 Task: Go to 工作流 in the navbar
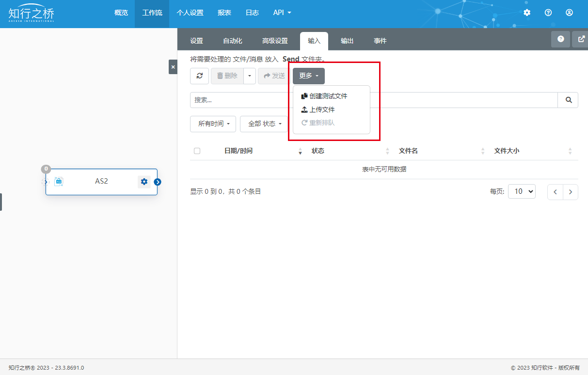click(x=152, y=13)
